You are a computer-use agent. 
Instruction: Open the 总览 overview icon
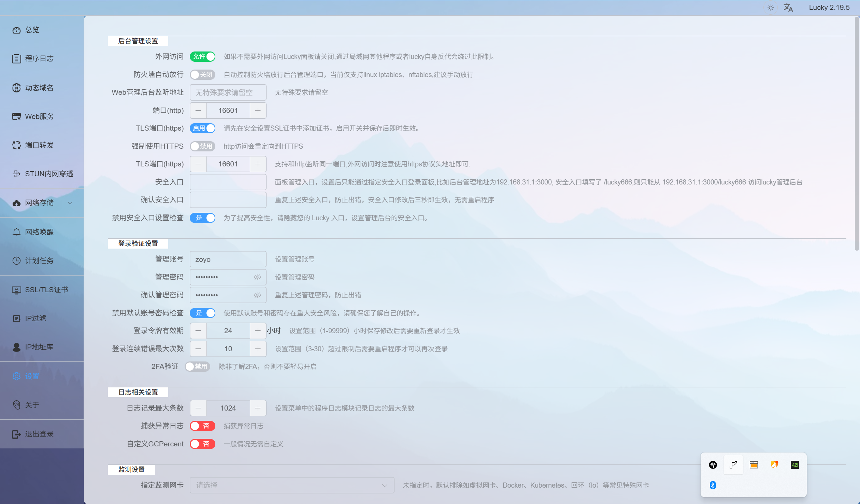click(16, 30)
